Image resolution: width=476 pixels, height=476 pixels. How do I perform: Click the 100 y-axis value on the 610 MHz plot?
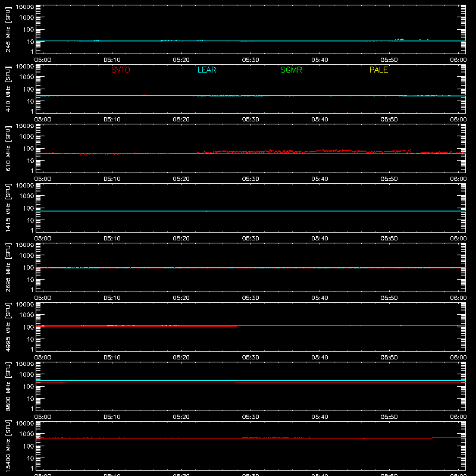(29, 149)
